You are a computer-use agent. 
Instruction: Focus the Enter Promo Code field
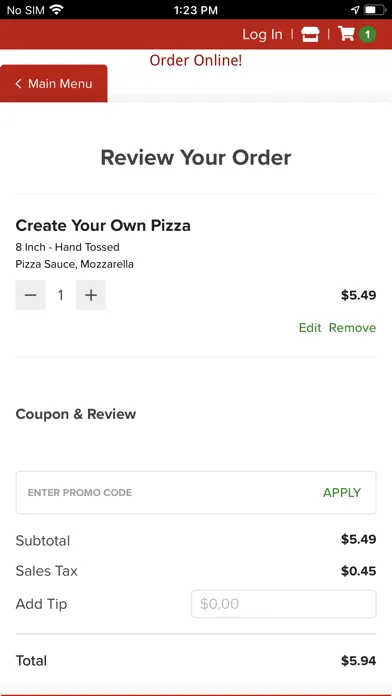pyautogui.click(x=169, y=492)
